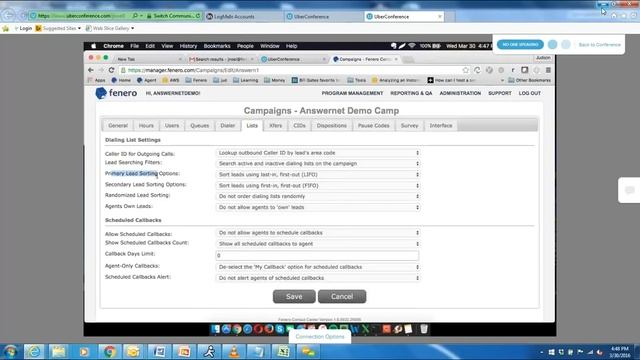Open Program Management menu
Screen dimensions: 640x360
(352, 93)
